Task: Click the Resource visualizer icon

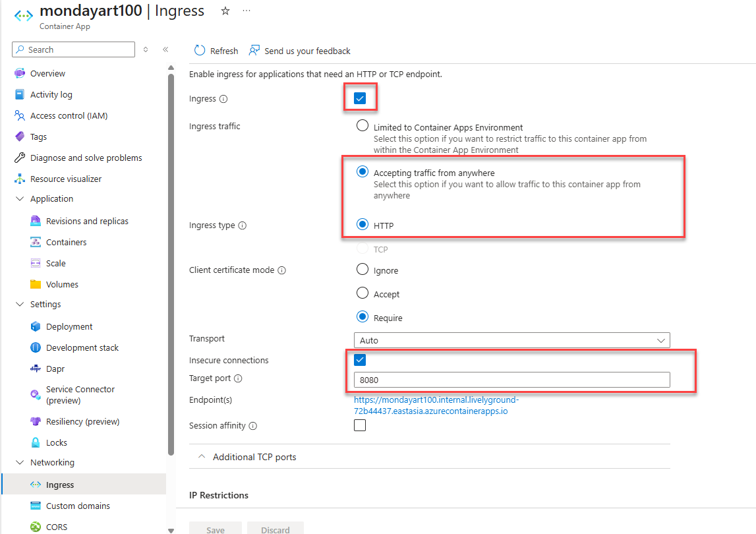Action: pyautogui.click(x=20, y=179)
